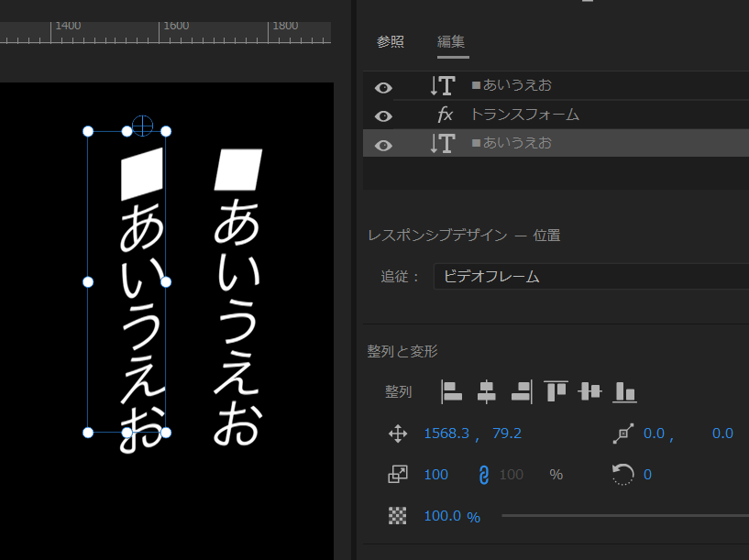This screenshot has width=749, height=560.
Task: Edit the rotation value 0
Action: tap(647, 475)
